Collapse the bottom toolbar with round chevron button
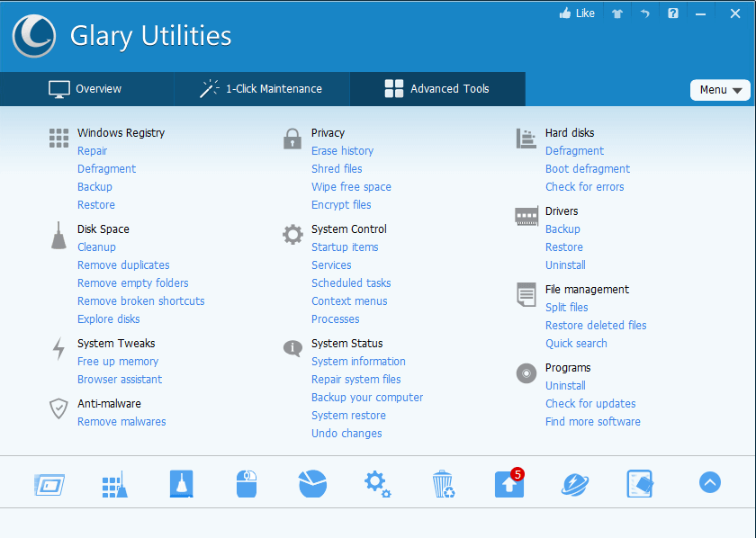Screen dimensions: 756x538 click(x=710, y=482)
